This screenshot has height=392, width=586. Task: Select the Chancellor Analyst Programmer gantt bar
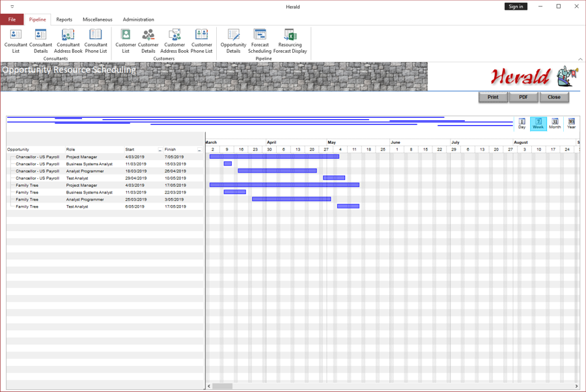click(277, 171)
